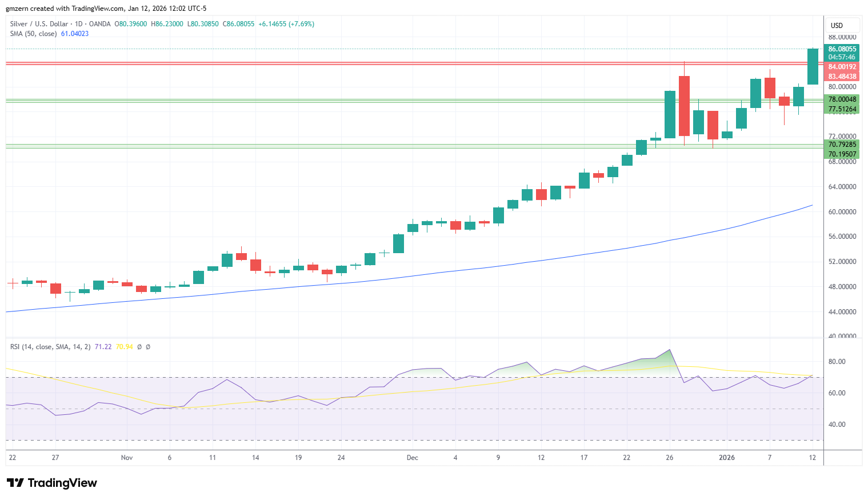This screenshot has height=500, width=868.
Task: Click the 26 date label on the time axis
Action: (x=670, y=458)
